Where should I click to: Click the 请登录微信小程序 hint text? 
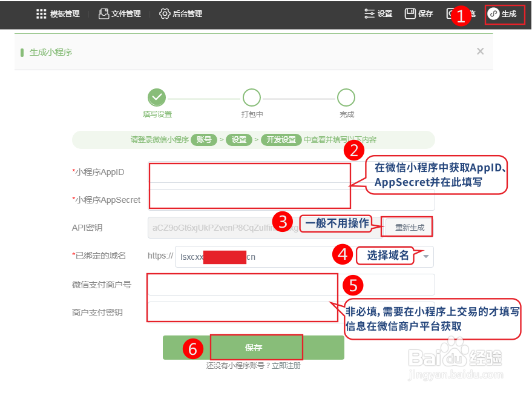159,139
